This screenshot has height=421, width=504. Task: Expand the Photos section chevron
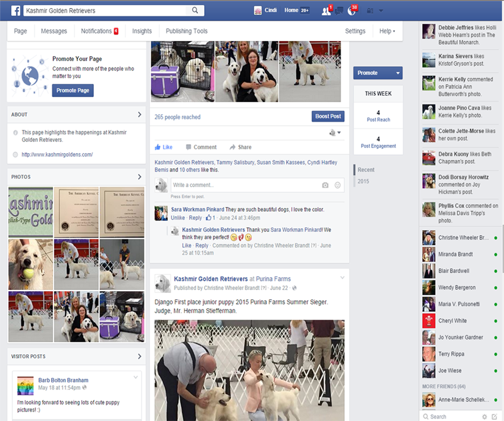coord(139,177)
